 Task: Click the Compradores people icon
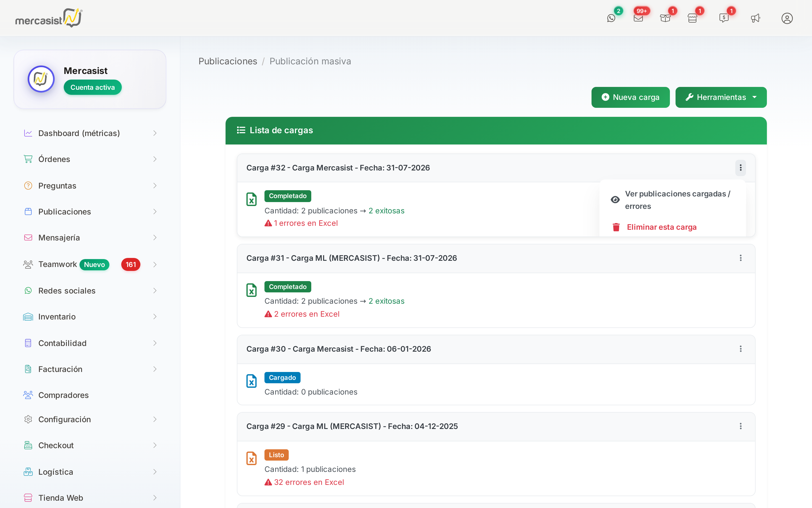point(28,395)
